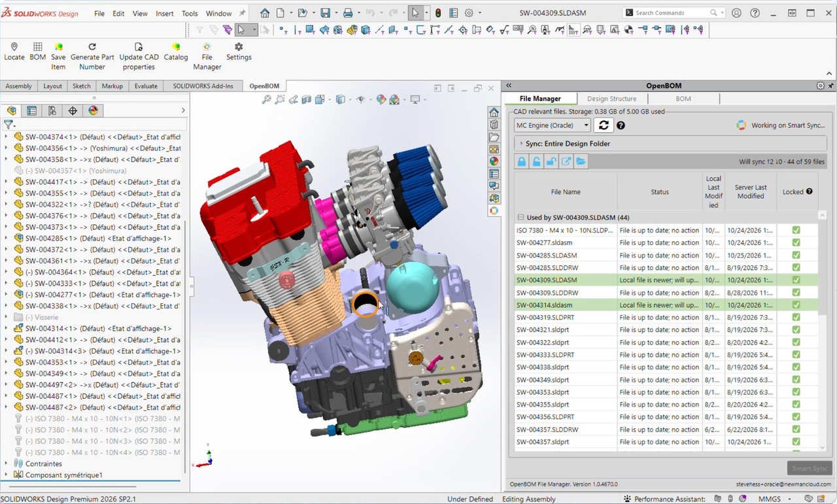Viewport: 837px width, 504px height.
Task: Click the Home icon in top toolbar
Action: (265, 13)
